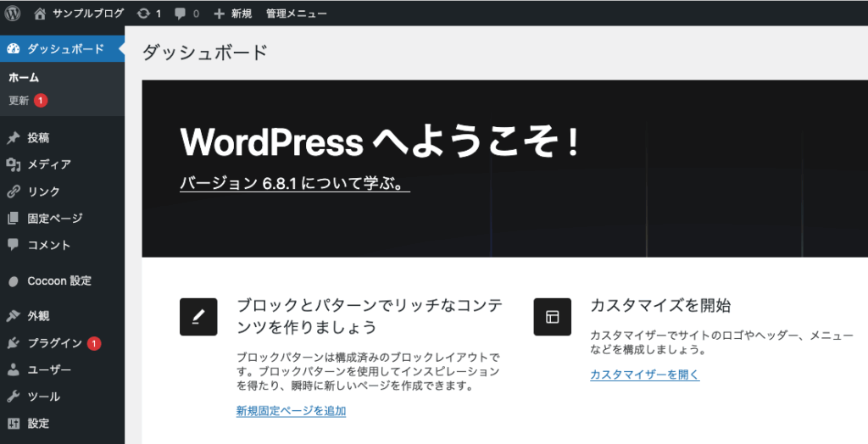Click the home icon beside サンプルブログ
This screenshot has width=868, height=444.
(40, 14)
